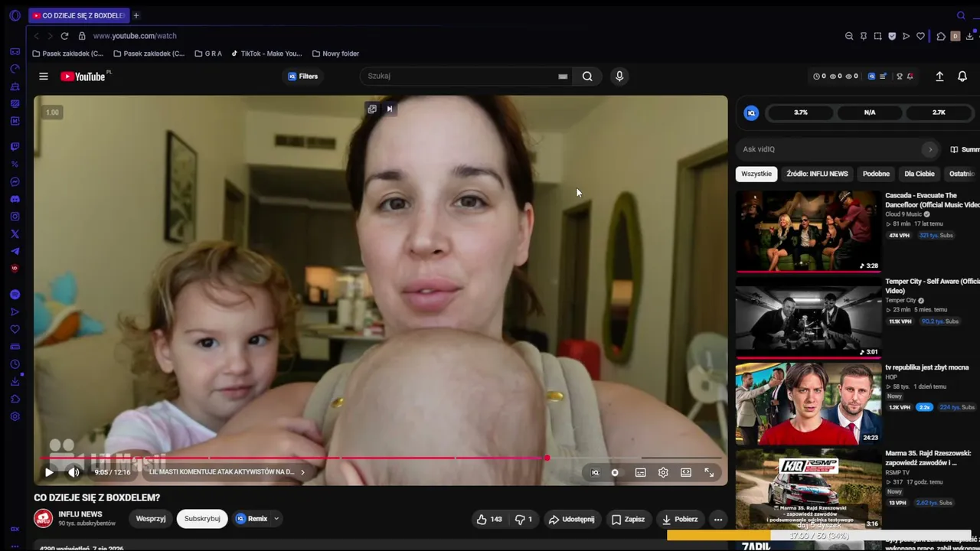Viewport: 980px width, 551px height.
Task: Open player settings gear
Action: tap(663, 473)
